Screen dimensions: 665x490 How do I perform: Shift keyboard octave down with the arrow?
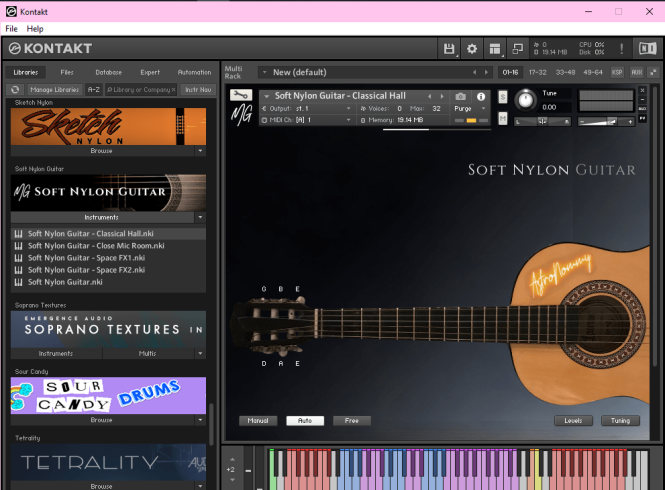tap(232, 480)
